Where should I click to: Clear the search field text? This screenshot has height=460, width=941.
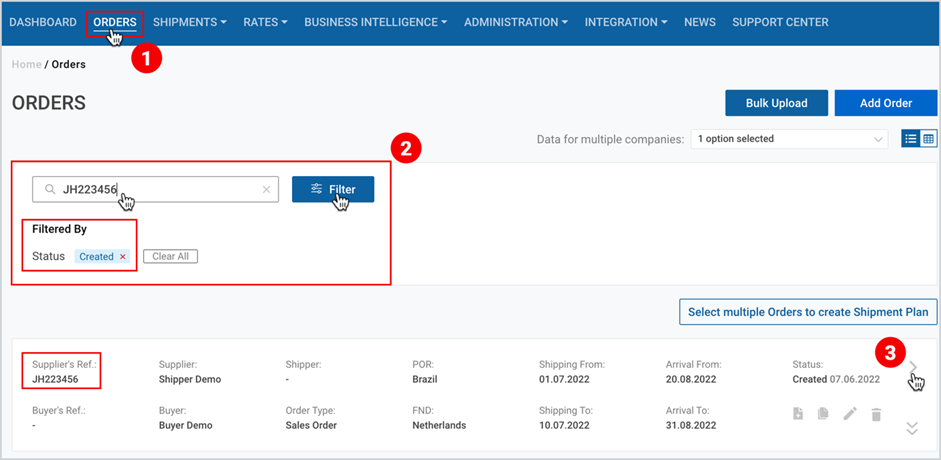tap(266, 190)
